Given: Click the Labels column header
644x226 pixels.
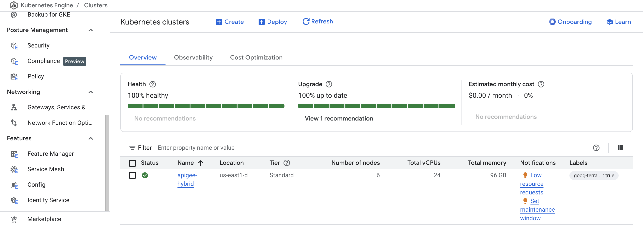Looking at the screenshot, I should [x=578, y=163].
